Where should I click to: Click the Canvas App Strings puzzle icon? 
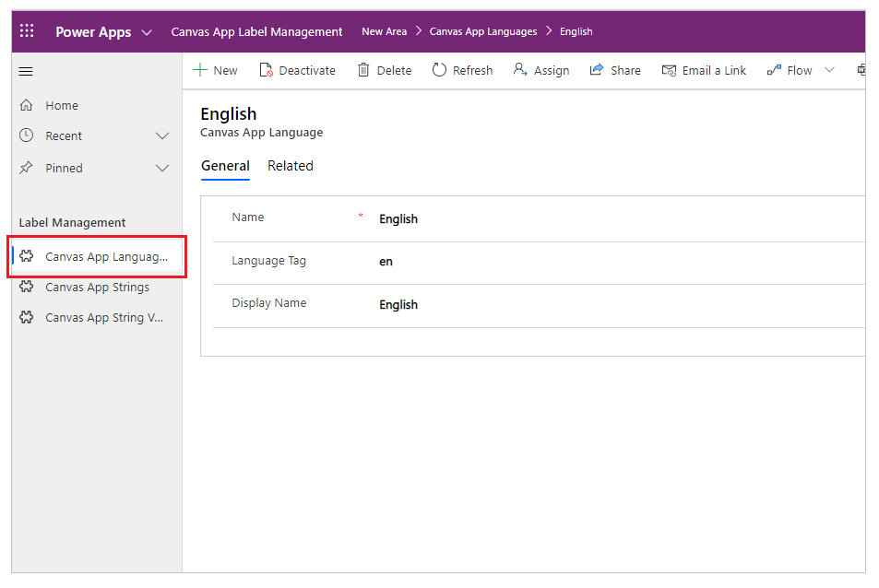[27, 286]
